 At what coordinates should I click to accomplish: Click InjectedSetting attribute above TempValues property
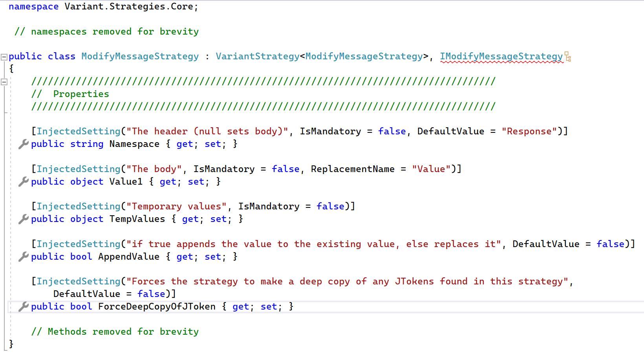tap(79, 207)
